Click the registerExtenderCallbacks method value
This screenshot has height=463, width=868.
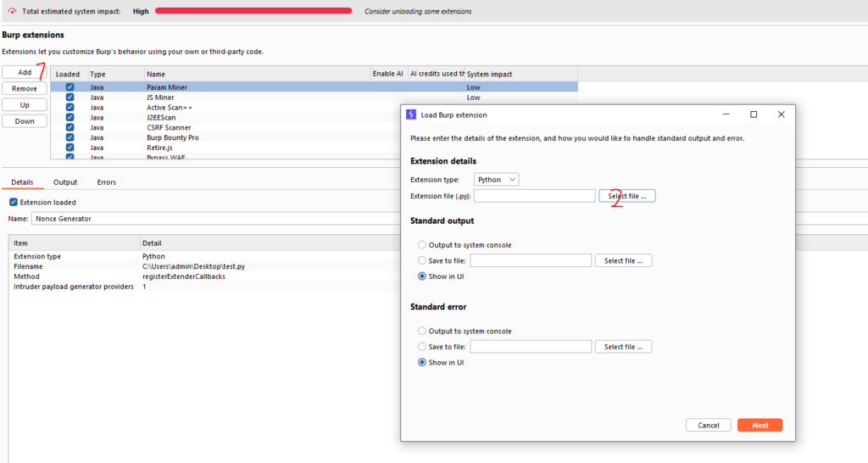click(x=184, y=276)
